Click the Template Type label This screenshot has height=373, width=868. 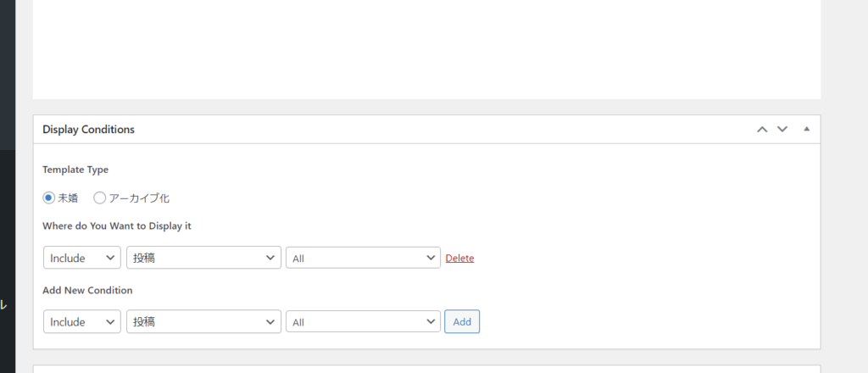[75, 170]
